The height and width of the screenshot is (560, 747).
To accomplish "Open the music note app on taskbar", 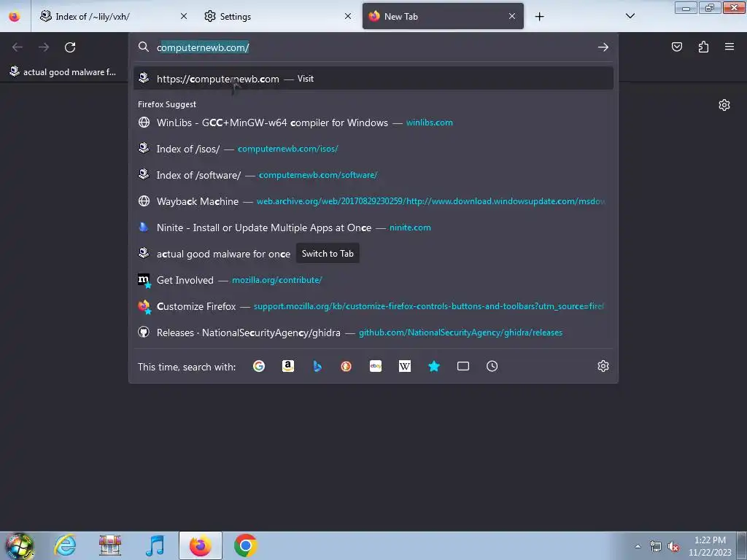I will coord(155,545).
